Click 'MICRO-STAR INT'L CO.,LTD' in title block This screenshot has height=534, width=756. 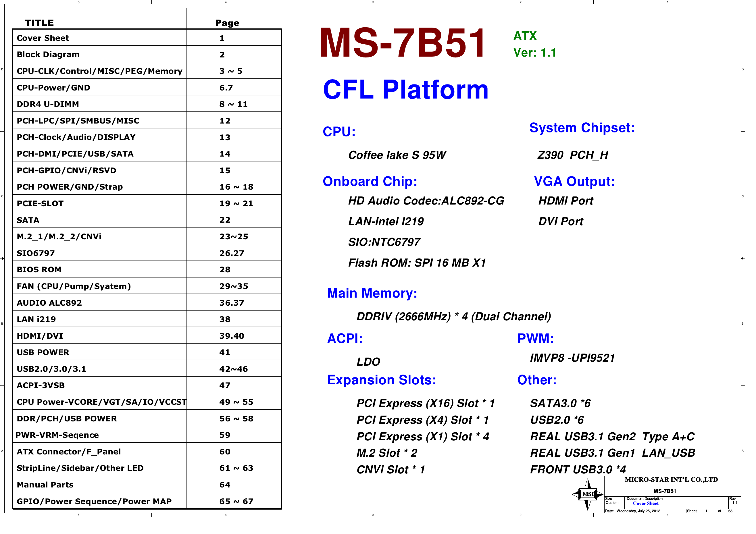tap(671, 480)
